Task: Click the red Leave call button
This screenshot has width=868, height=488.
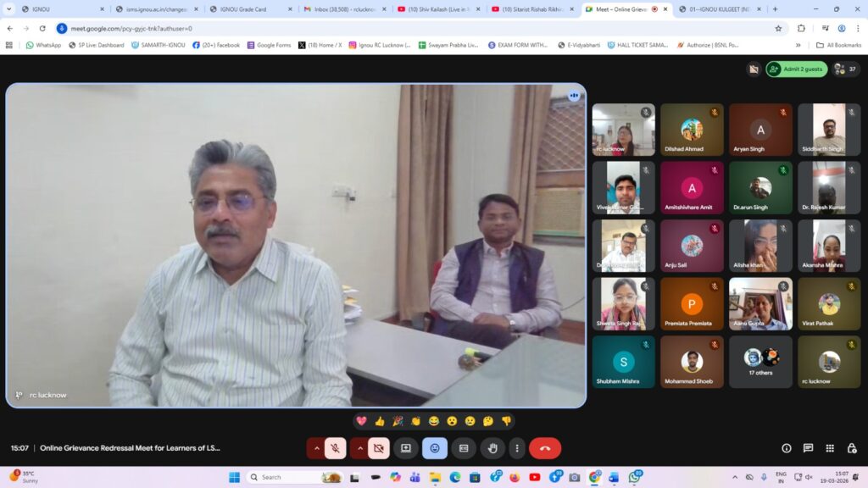Action: pos(544,448)
